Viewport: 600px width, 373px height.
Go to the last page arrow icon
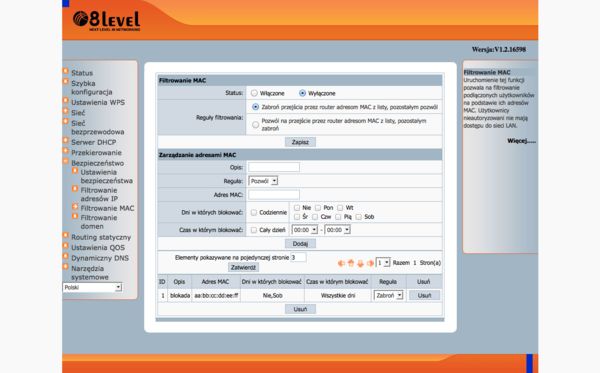point(370,263)
